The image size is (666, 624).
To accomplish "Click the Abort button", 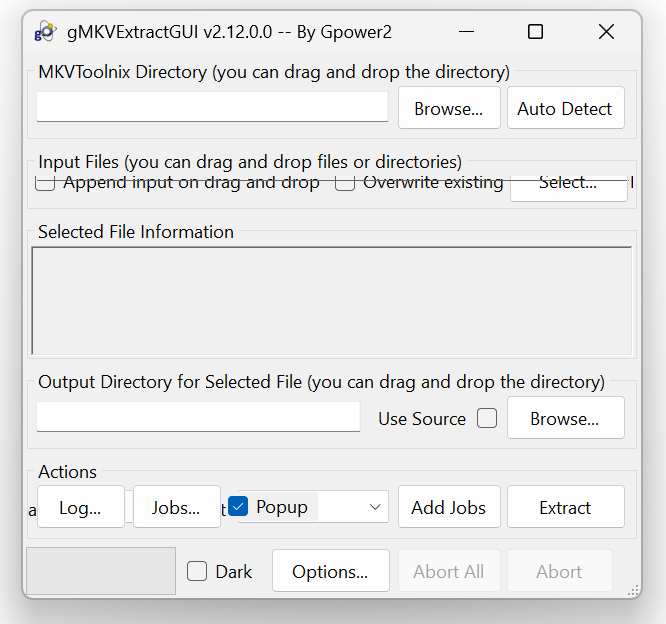I will point(560,570).
